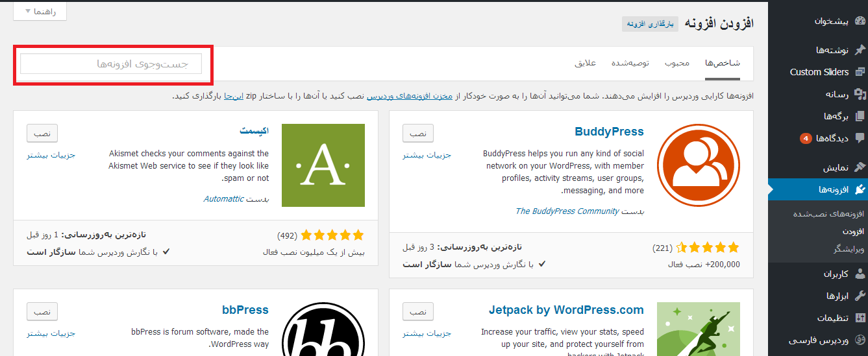Click the pages icon beside برگه‌ها
Screen dimensions: 868x356
tap(860, 116)
